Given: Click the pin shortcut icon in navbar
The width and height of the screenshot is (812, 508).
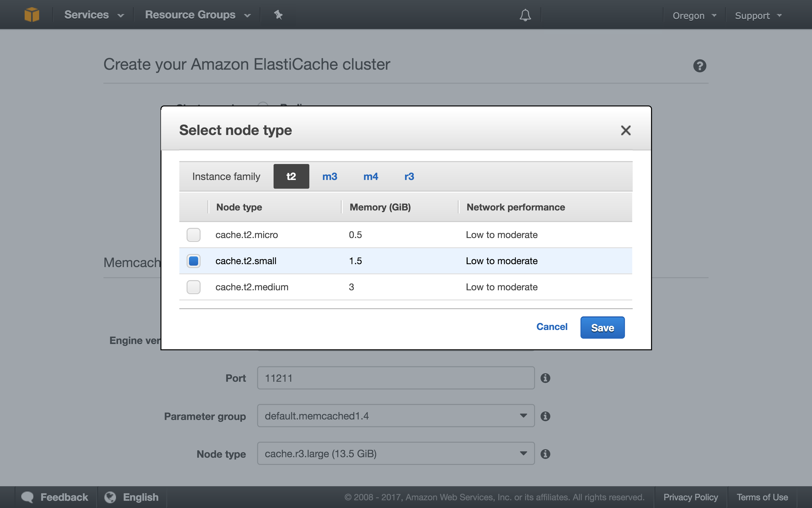Looking at the screenshot, I should pyautogui.click(x=278, y=15).
